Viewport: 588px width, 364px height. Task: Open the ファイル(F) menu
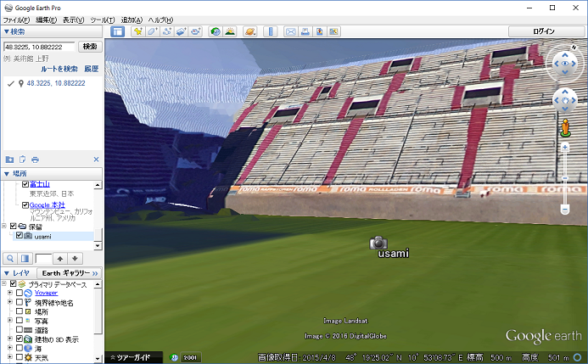(16, 19)
